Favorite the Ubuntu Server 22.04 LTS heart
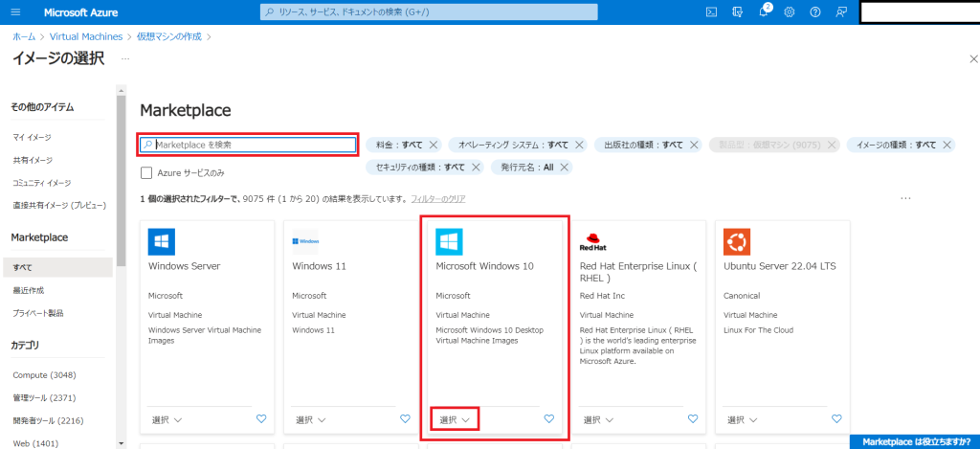The image size is (980, 449). 836,419
